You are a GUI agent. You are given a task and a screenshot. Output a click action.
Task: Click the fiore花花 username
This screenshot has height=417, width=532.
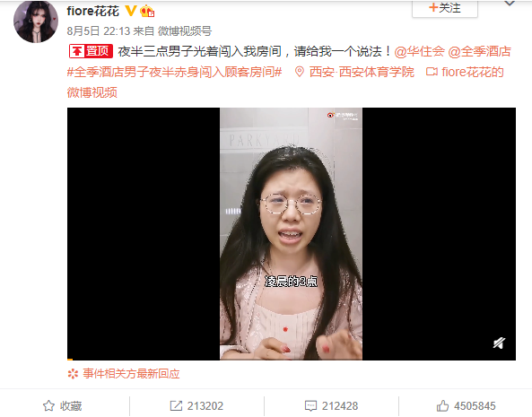[x=93, y=11]
